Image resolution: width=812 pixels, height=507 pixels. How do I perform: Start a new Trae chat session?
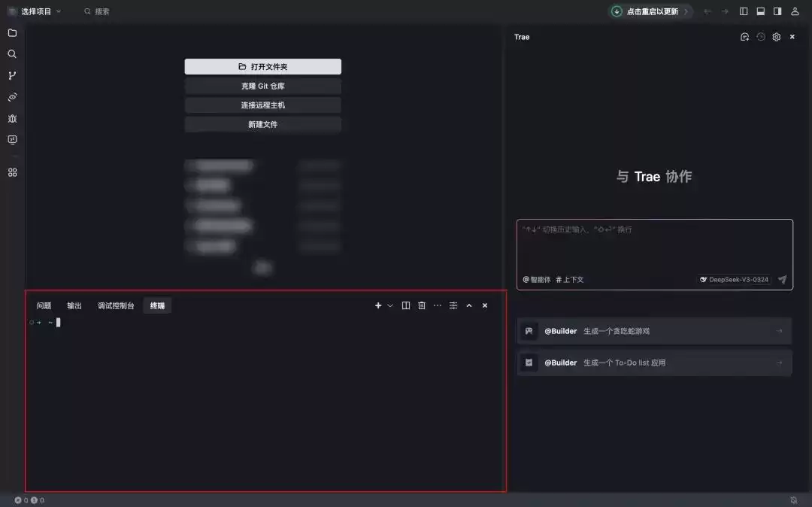pyautogui.click(x=744, y=36)
